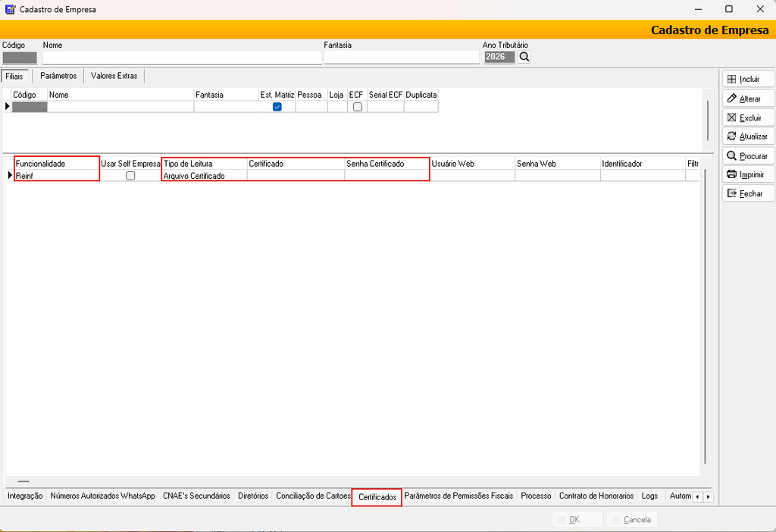The height and width of the screenshot is (532, 776).
Task: Check the Usar Self Empresa box
Action: coord(130,176)
